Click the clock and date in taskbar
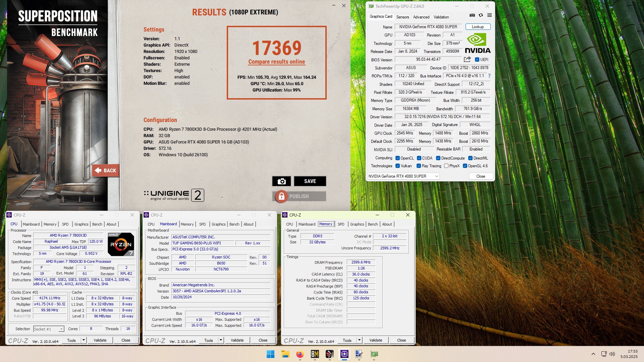The image size is (644, 362). coord(629,354)
